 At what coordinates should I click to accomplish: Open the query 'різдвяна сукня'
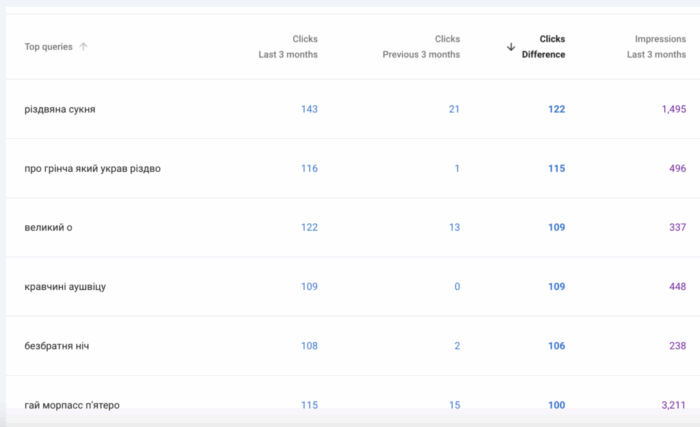click(60, 109)
